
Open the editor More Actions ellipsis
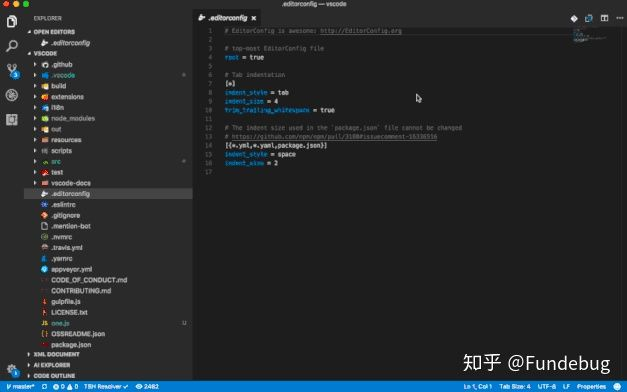click(620, 18)
